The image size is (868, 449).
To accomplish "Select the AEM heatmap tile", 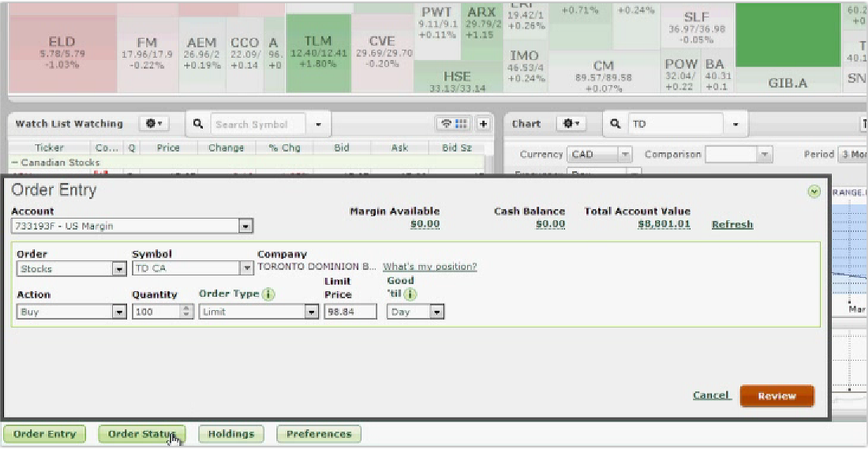I will [203, 53].
